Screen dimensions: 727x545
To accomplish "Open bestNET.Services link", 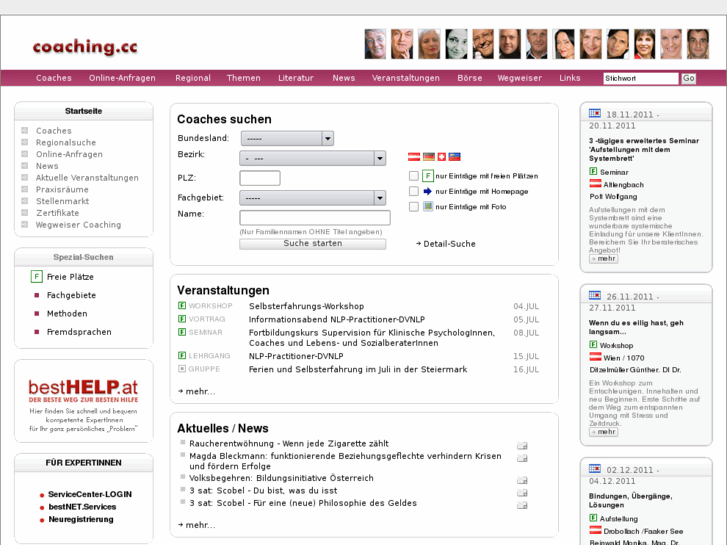I will click(x=82, y=507).
